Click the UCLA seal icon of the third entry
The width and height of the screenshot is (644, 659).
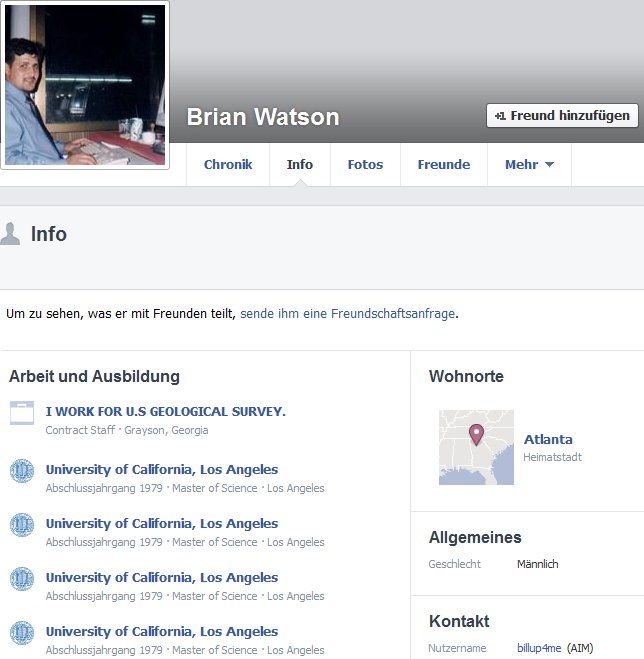(22, 579)
